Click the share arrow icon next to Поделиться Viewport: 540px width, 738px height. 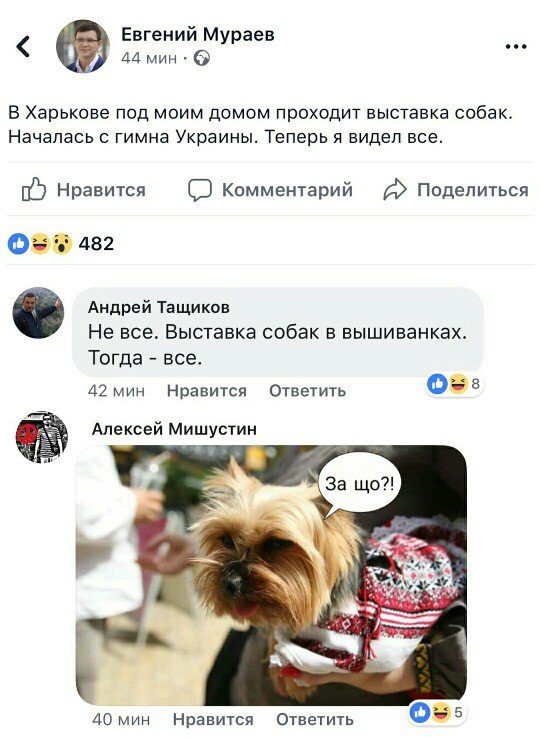[395, 190]
